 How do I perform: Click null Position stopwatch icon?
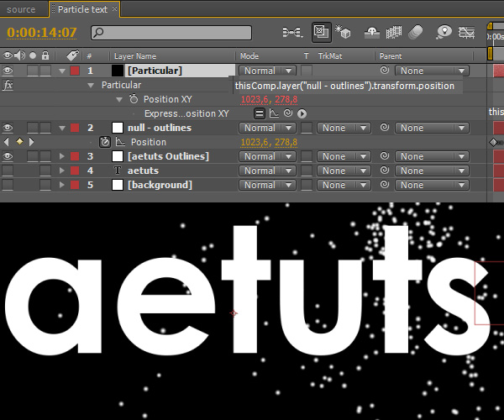[105, 142]
